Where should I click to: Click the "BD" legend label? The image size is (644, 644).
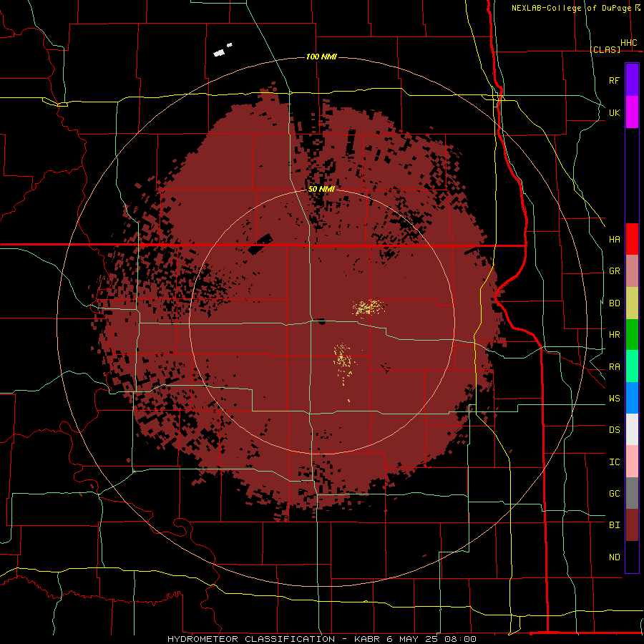pos(614,303)
